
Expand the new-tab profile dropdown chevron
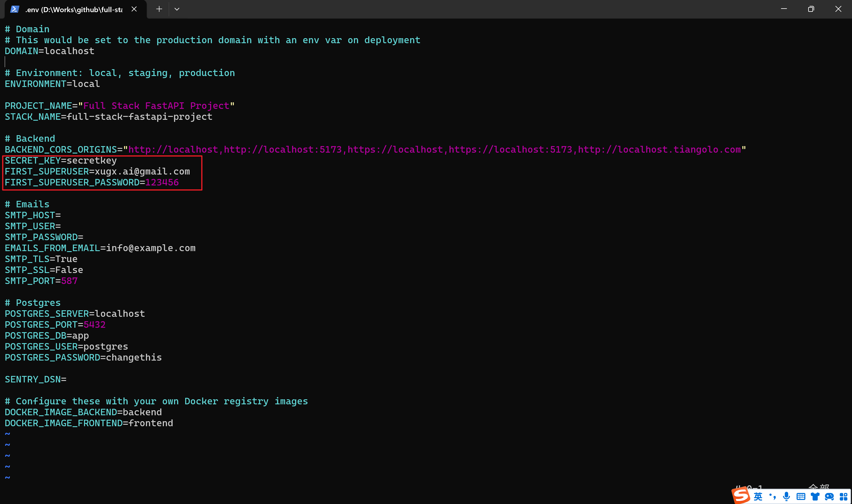pyautogui.click(x=177, y=9)
